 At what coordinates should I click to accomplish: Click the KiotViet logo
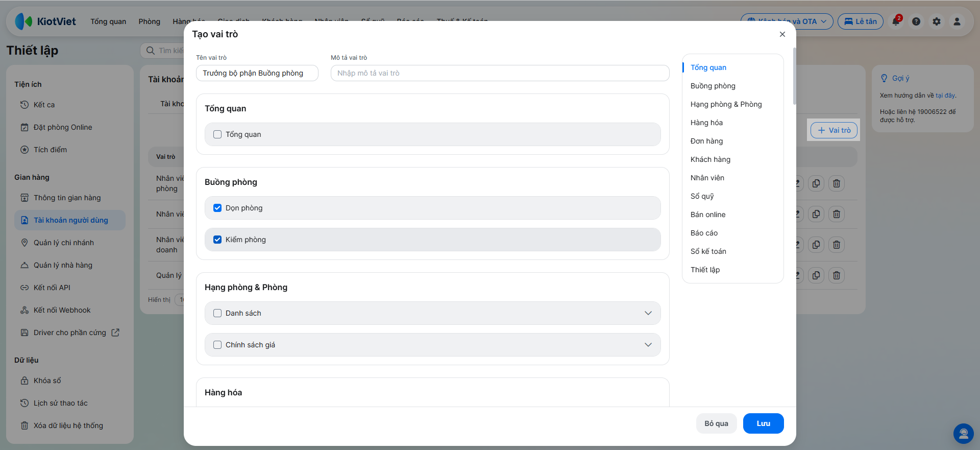[45, 21]
